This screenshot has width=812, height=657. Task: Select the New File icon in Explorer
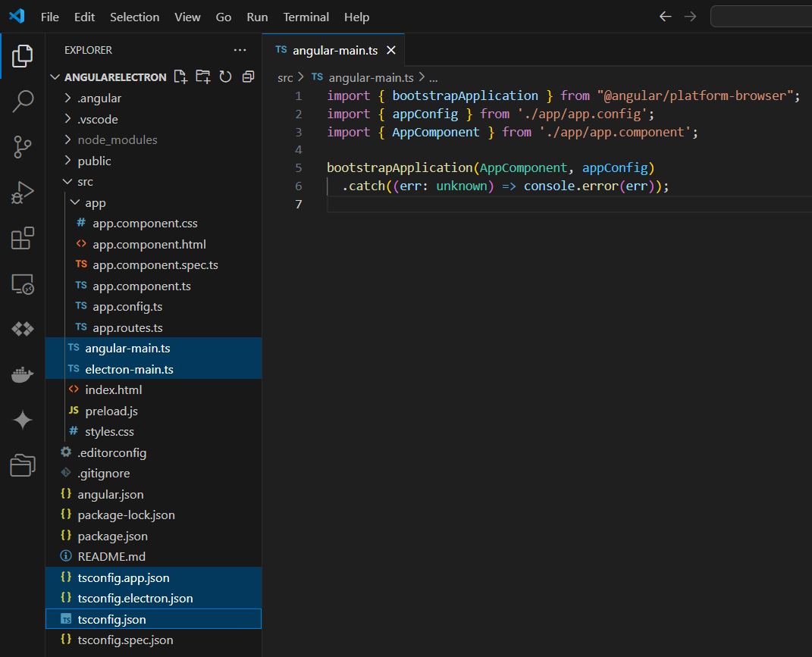181,77
